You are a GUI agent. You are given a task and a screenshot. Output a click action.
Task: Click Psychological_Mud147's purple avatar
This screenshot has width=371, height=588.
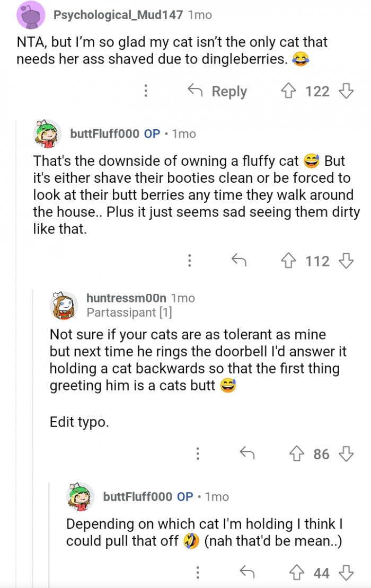point(31,14)
